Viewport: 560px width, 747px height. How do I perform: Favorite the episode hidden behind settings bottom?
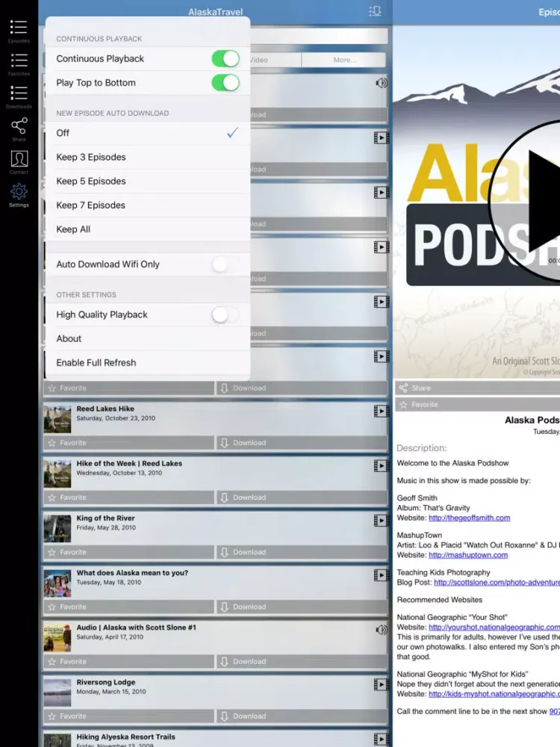tap(129, 388)
